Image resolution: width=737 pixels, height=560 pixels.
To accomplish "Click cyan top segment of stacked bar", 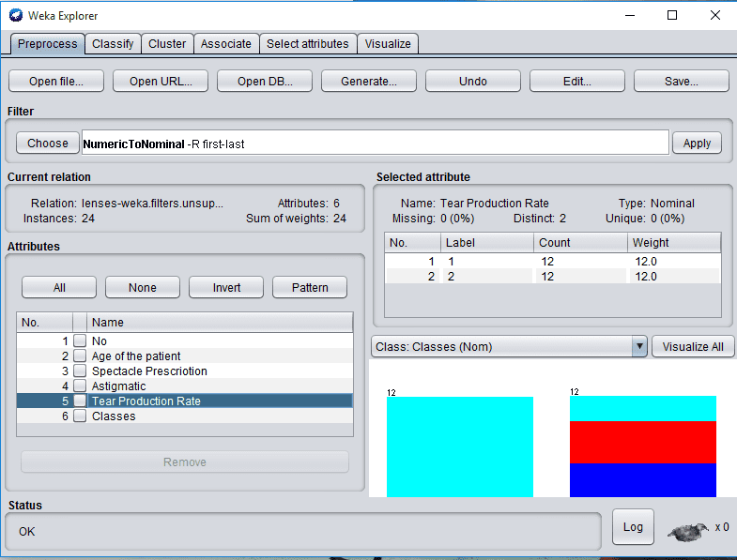I will click(643, 409).
